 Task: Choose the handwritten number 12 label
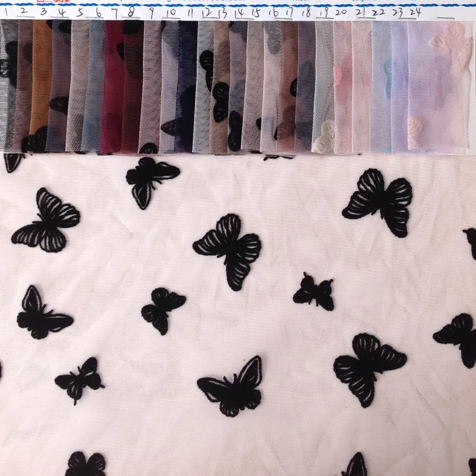206,12
